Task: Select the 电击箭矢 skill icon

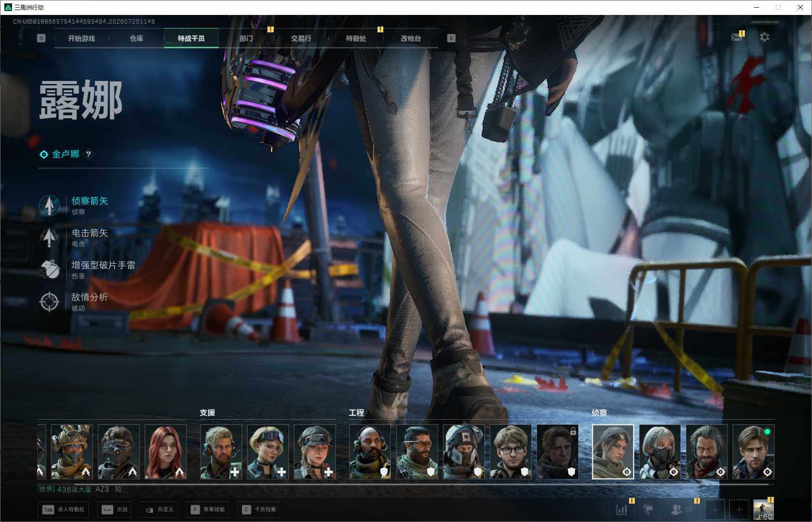Action: click(49, 238)
